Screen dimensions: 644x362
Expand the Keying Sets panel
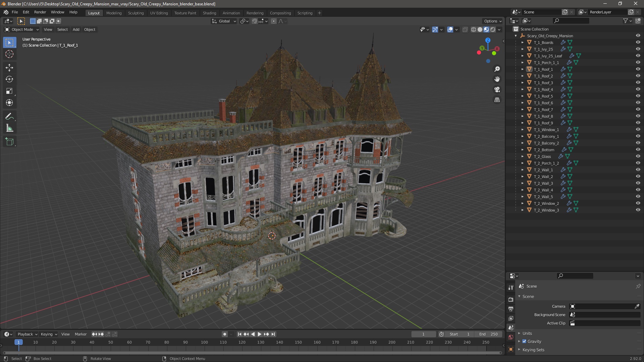pos(520,349)
